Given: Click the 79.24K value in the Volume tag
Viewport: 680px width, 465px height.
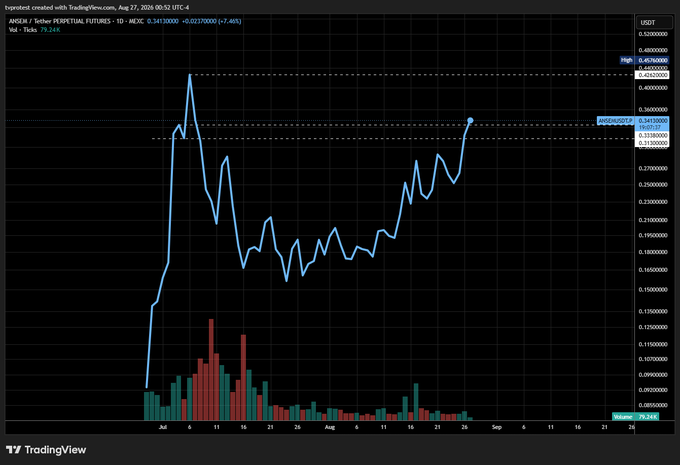Looking at the screenshot, I should [x=647, y=416].
